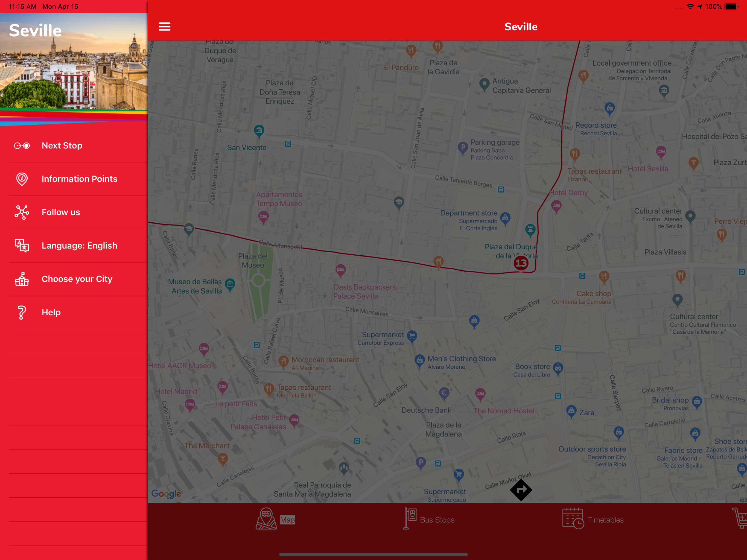
Task: Tap the Seville header photo
Action: [x=74, y=68]
